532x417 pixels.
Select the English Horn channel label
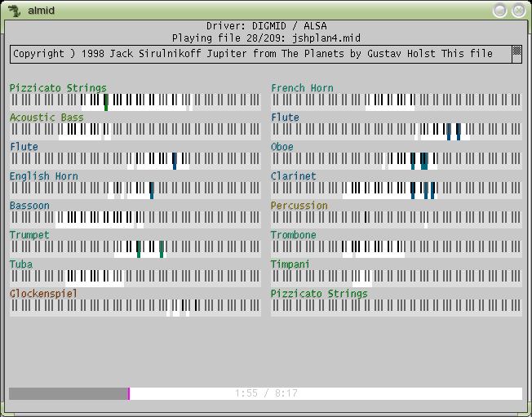pos(44,176)
